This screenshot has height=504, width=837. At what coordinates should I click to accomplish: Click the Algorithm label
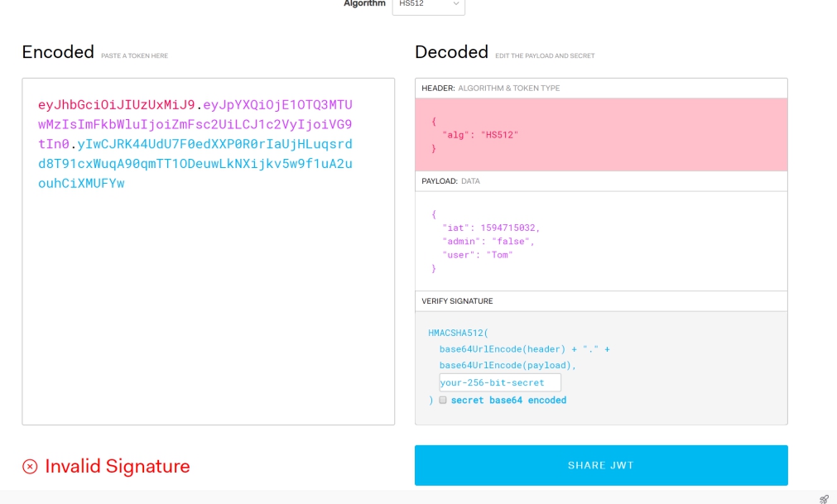[364, 4]
